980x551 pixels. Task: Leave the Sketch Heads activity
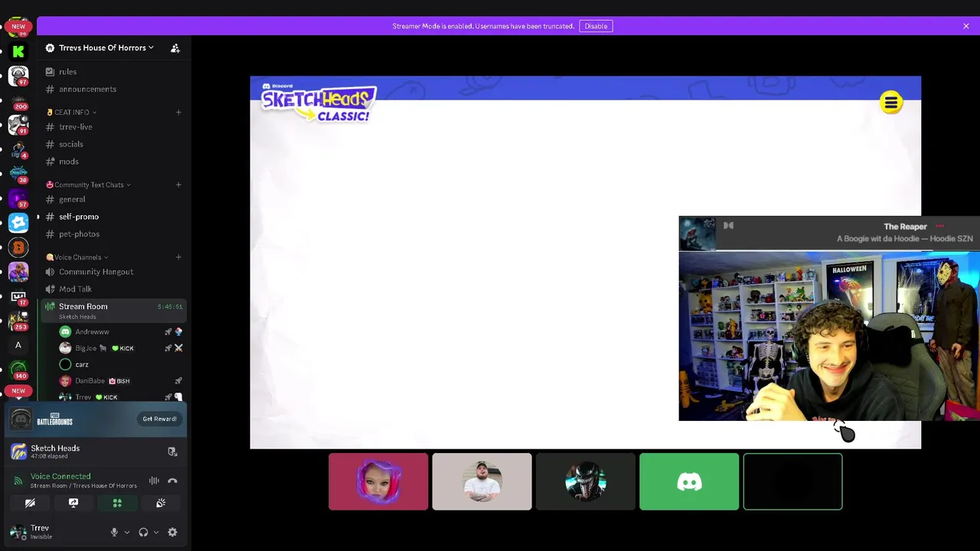click(172, 452)
